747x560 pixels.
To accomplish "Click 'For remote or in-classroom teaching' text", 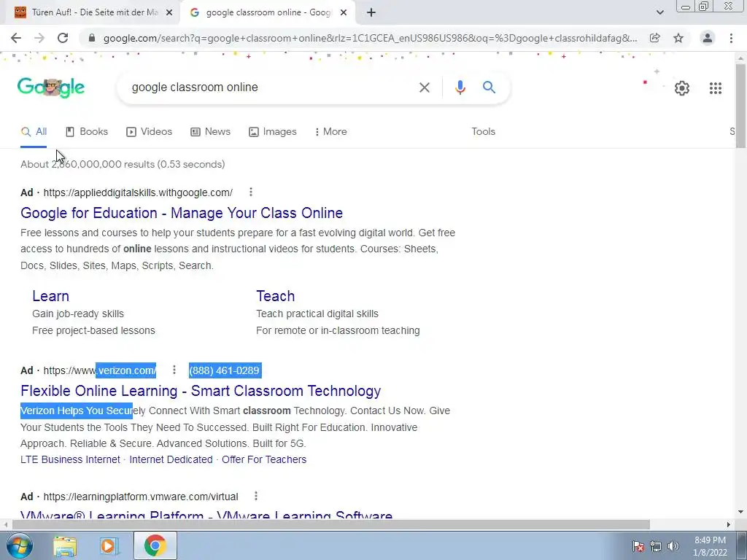I will pyautogui.click(x=338, y=330).
